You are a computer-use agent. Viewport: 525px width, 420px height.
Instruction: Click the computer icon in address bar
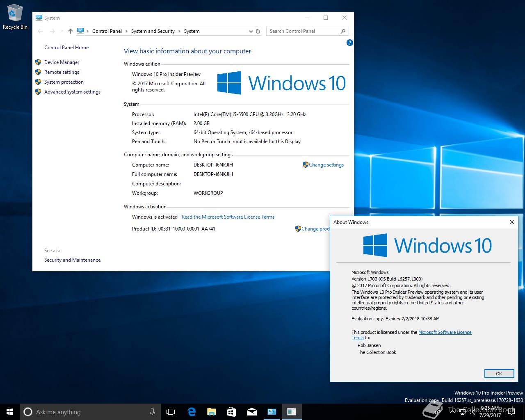pyautogui.click(x=80, y=31)
